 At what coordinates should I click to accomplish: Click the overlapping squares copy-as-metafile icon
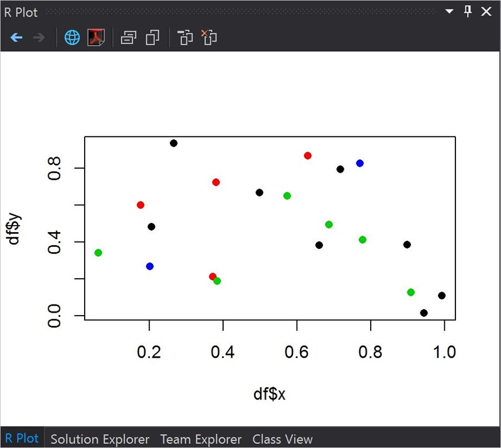pyautogui.click(x=153, y=38)
